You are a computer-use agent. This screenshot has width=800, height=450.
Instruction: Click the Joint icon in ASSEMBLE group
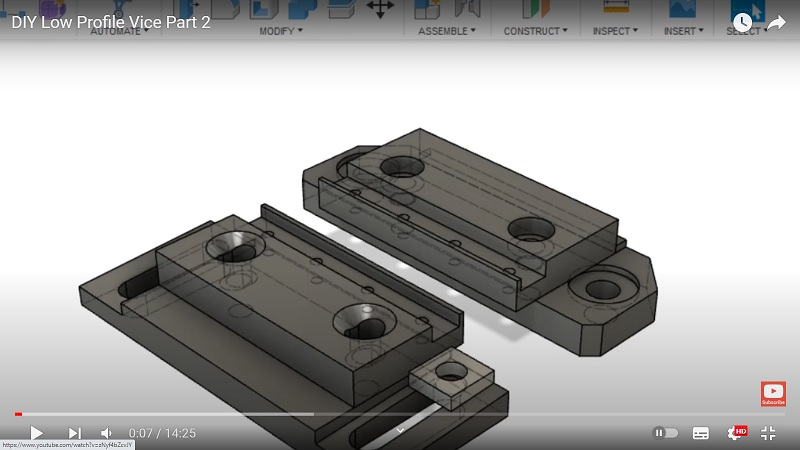(468, 8)
